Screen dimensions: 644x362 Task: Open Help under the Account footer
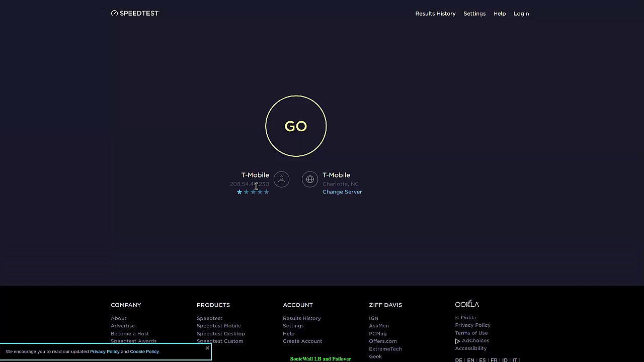289,333
